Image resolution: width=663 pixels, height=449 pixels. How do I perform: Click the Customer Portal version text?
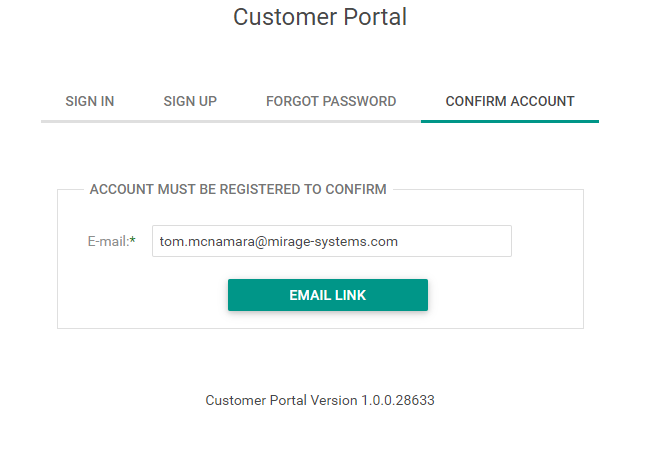click(x=320, y=400)
